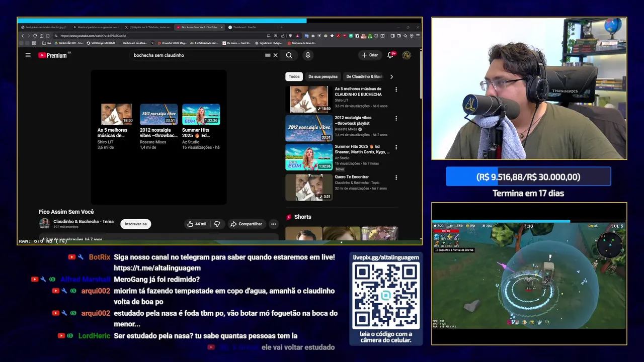Image resolution: width=644 pixels, height=362 pixels.
Task: Play sidebar Quero Te Encontrar thumbnail
Action: click(309, 187)
